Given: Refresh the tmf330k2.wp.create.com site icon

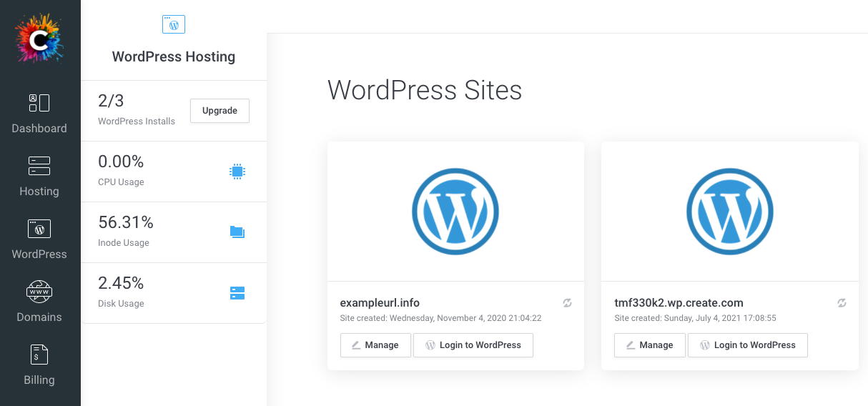Looking at the screenshot, I should 842,303.
